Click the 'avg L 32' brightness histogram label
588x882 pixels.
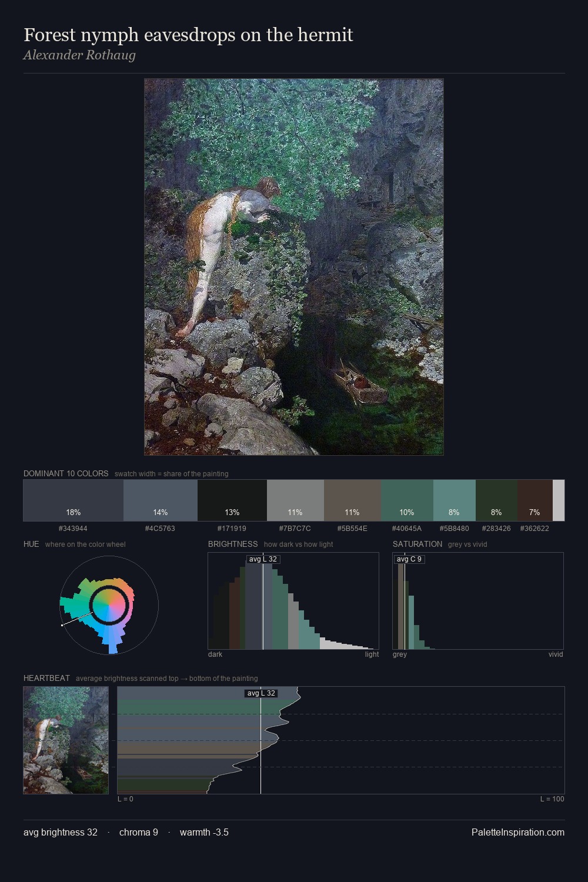click(263, 559)
